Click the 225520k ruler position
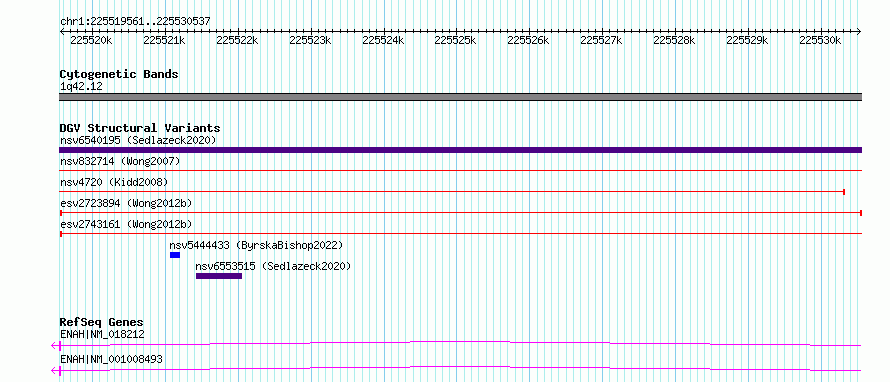This screenshot has height=382, width=890. tap(91, 41)
